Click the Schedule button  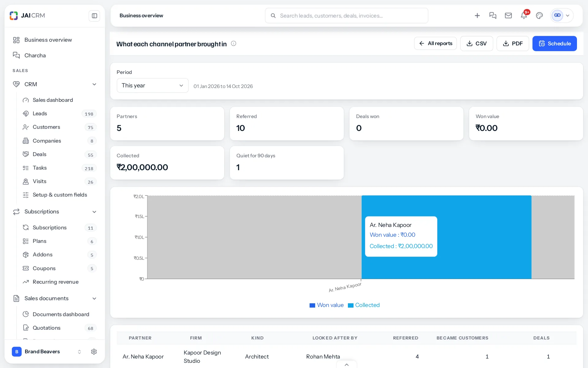pos(555,44)
